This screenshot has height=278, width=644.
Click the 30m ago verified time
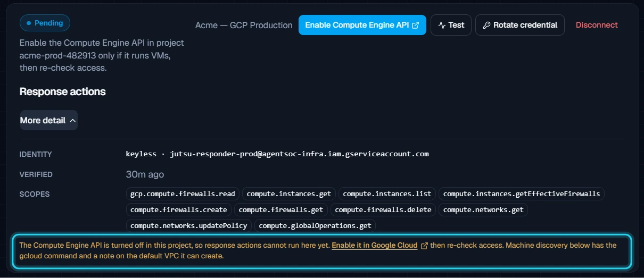pyautogui.click(x=145, y=174)
